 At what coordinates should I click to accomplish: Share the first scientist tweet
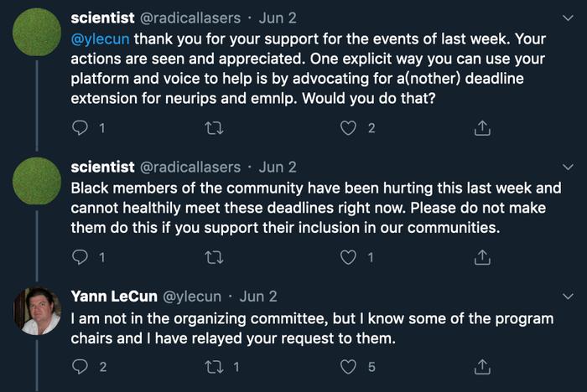point(482,128)
